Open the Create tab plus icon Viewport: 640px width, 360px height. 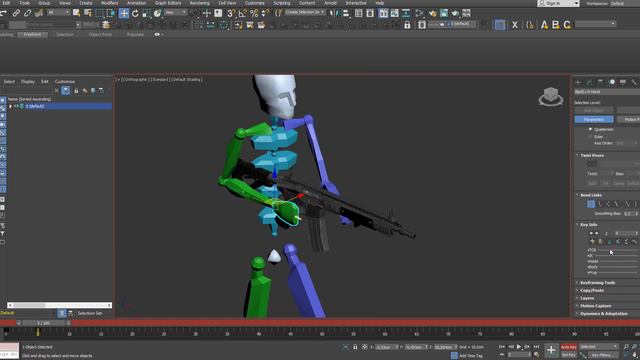click(x=578, y=82)
